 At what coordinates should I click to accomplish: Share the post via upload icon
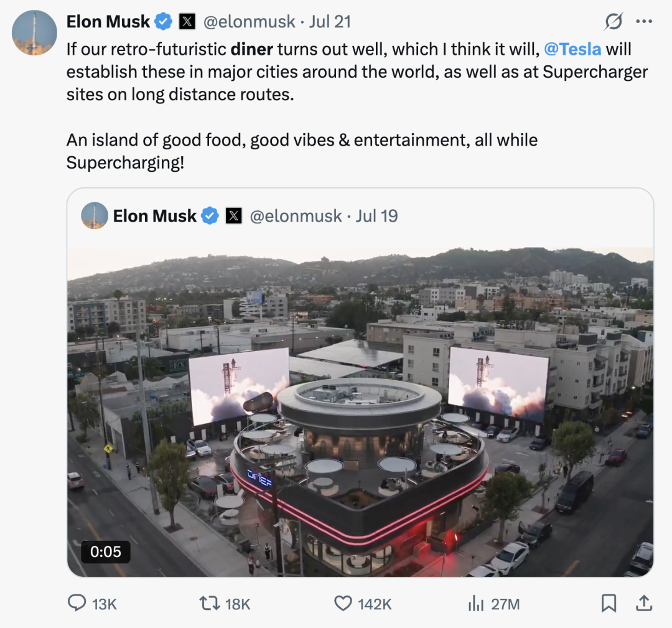tap(644, 602)
